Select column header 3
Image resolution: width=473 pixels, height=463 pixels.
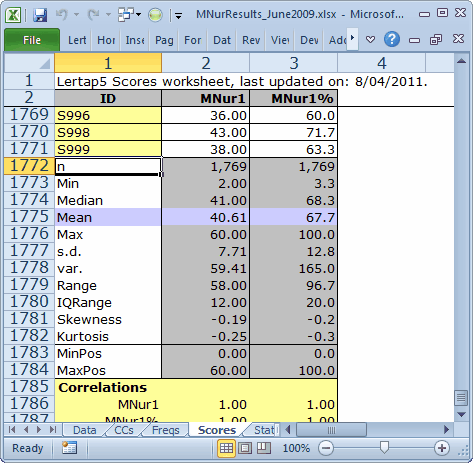[294, 63]
